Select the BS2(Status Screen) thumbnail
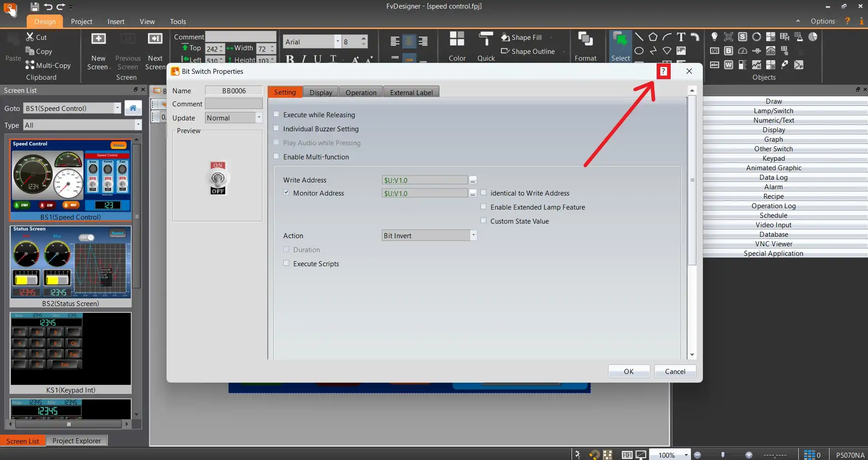 pyautogui.click(x=71, y=263)
